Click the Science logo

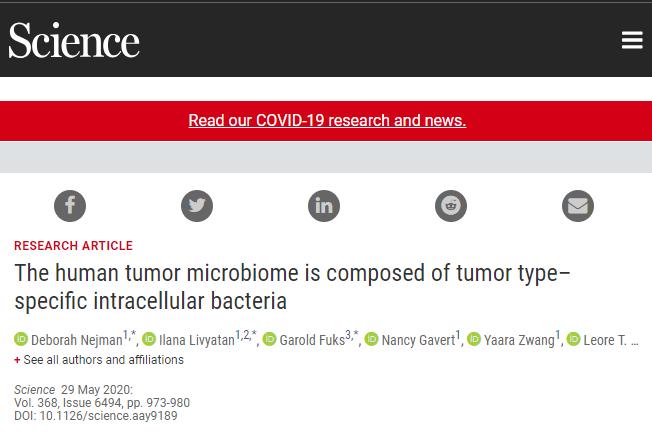pyautogui.click(x=74, y=40)
